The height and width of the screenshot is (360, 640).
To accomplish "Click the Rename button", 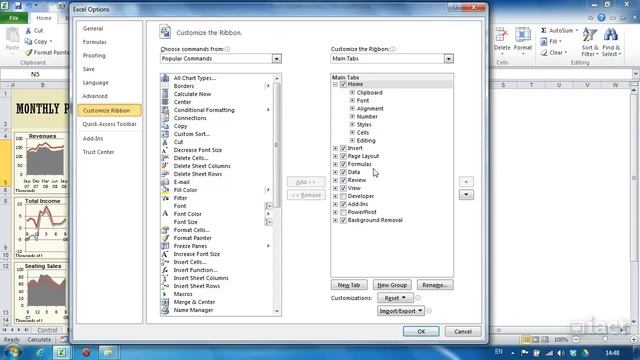I will coord(435,285).
